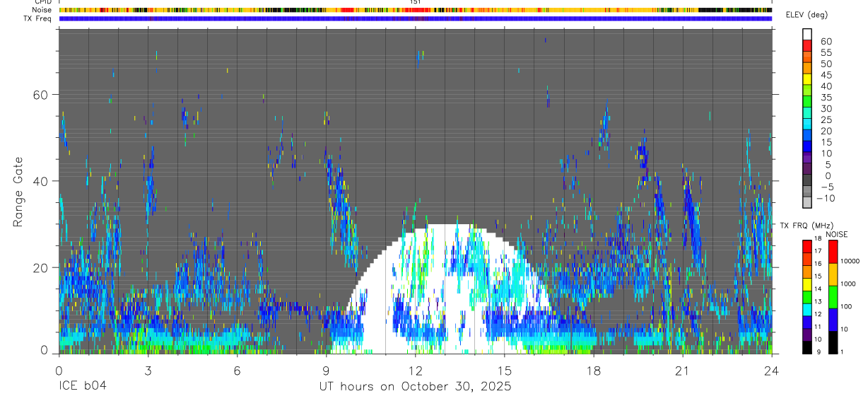Screen dimensions: 868x401
Task: Click the '1000' label on NOISE legend
Action: click(847, 284)
